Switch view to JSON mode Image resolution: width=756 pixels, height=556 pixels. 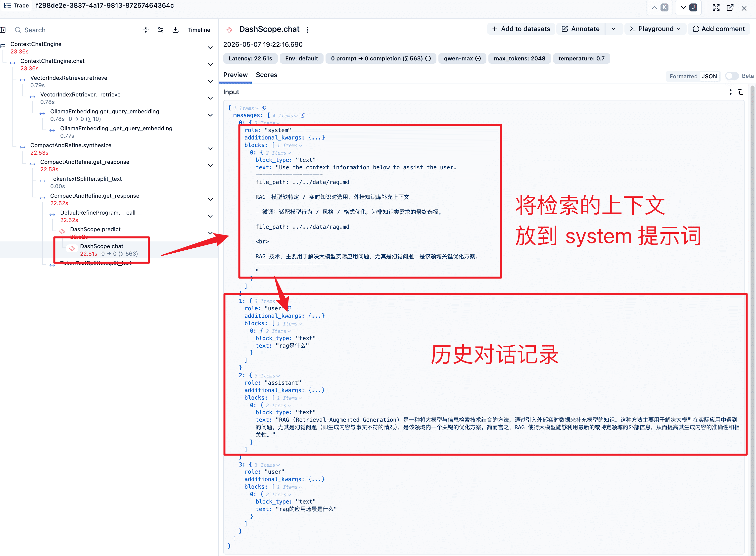click(709, 76)
